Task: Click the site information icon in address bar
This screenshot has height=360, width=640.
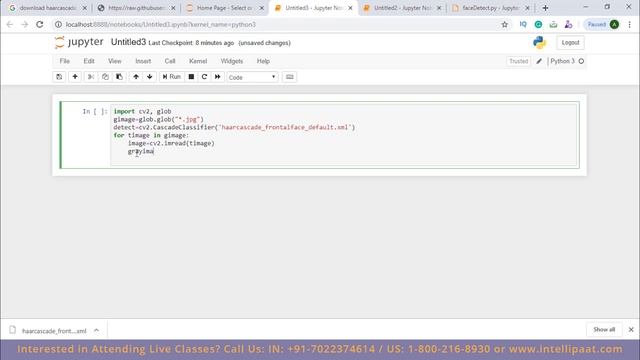Action: pos(58,24)
